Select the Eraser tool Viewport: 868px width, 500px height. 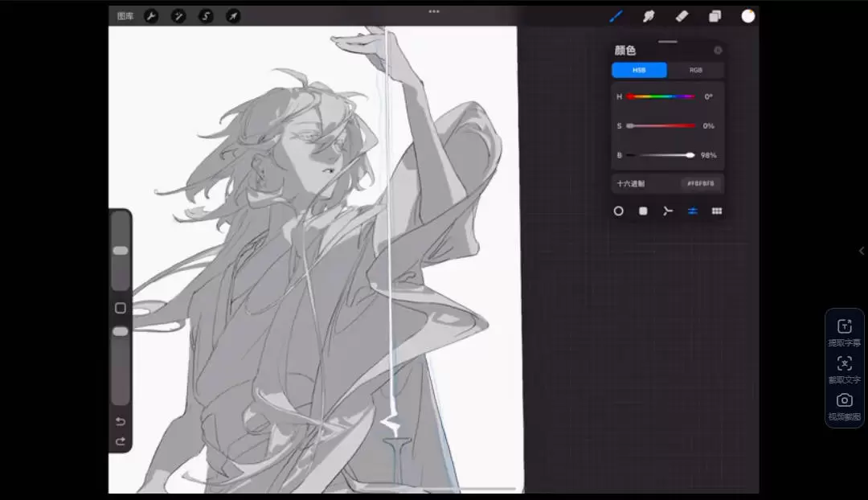point(682,16)
